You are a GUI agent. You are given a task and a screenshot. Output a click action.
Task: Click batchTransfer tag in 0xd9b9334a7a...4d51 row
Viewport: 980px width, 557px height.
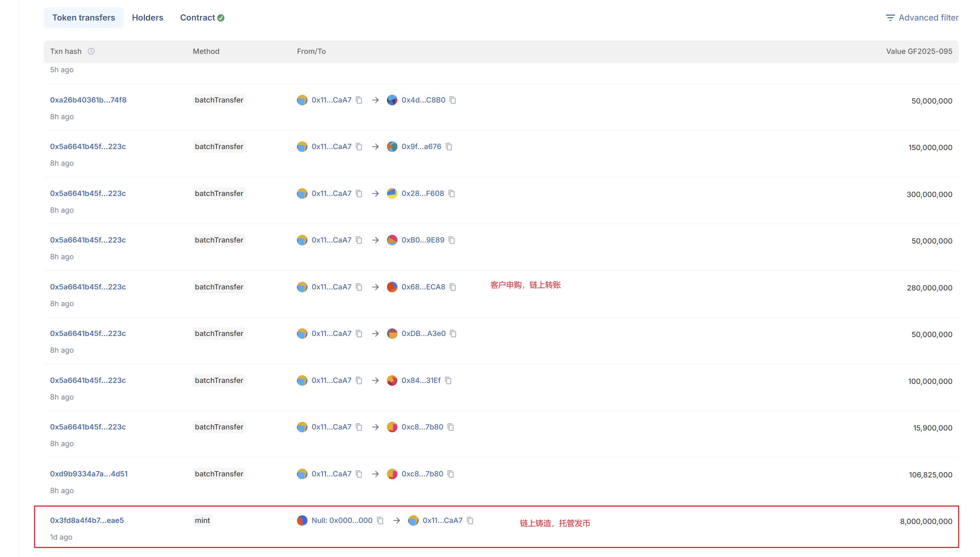tap(219, 474)
